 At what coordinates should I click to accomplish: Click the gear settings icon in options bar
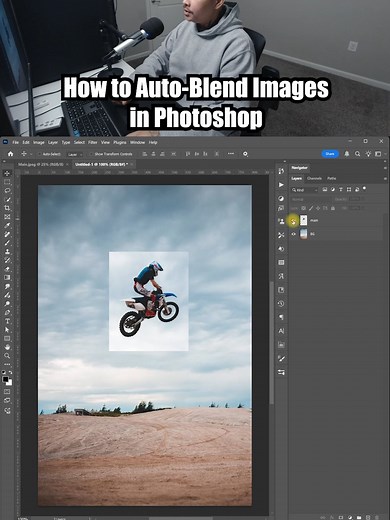pyautogui.click(x=245, y=154)
